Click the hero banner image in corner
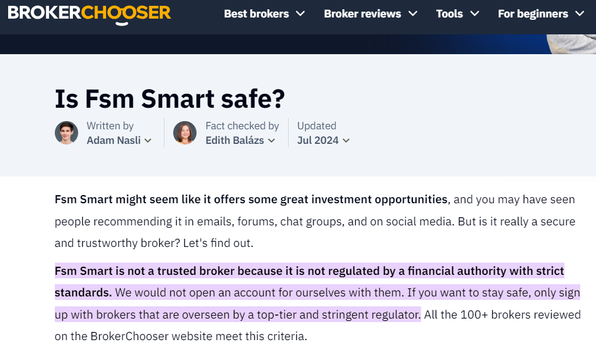Viewport: 596px width, 364px height. (572, 44)
